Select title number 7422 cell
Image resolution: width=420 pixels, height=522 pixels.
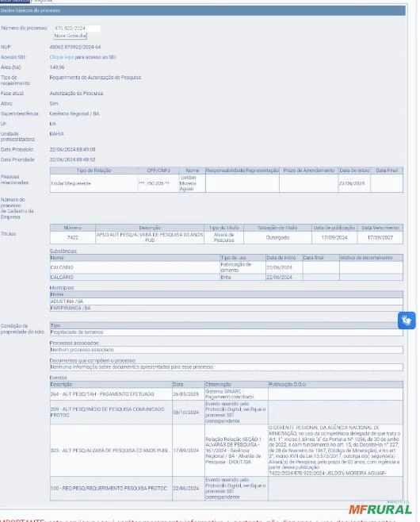click(72, 237)
